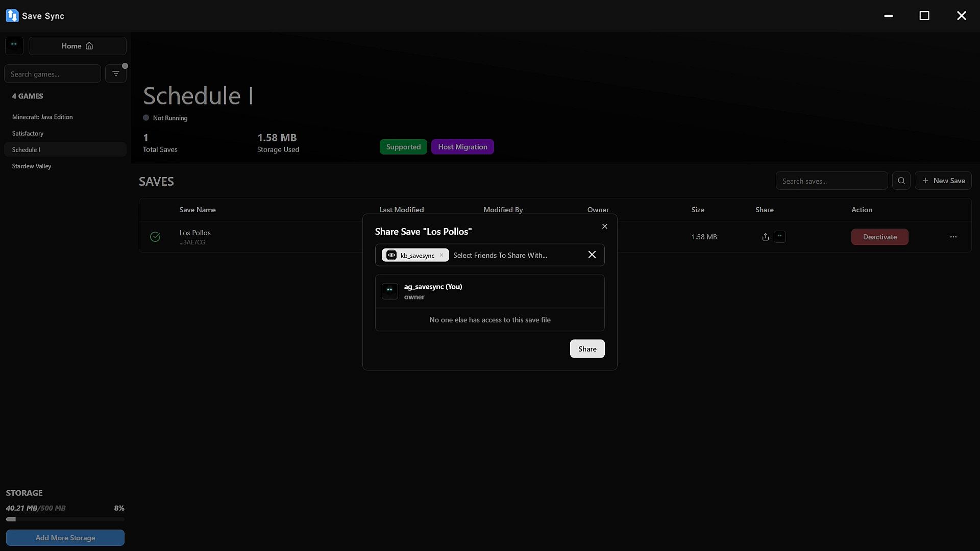Viewport: 980px width, 551px height.
Task: Open Stardew Valley from the sidebar
Action: (32, 166)
